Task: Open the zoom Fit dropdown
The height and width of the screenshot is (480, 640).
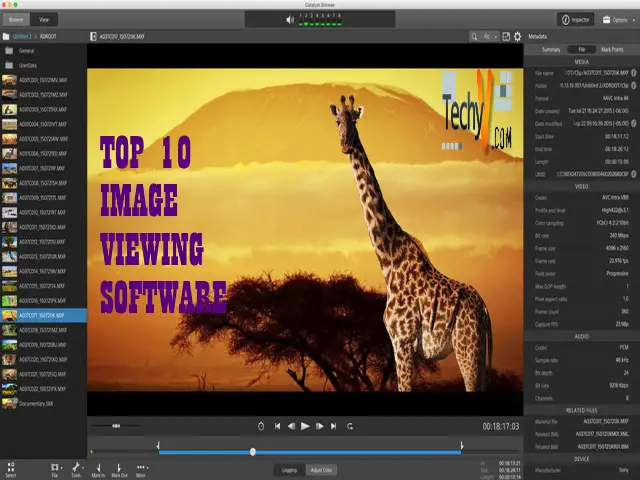Action: tap(489, 37)
